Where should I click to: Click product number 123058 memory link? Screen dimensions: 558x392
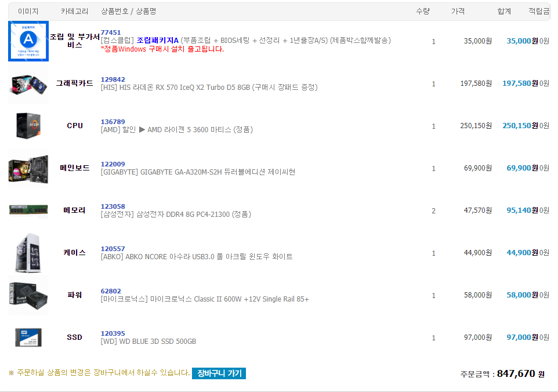[113, 206]
